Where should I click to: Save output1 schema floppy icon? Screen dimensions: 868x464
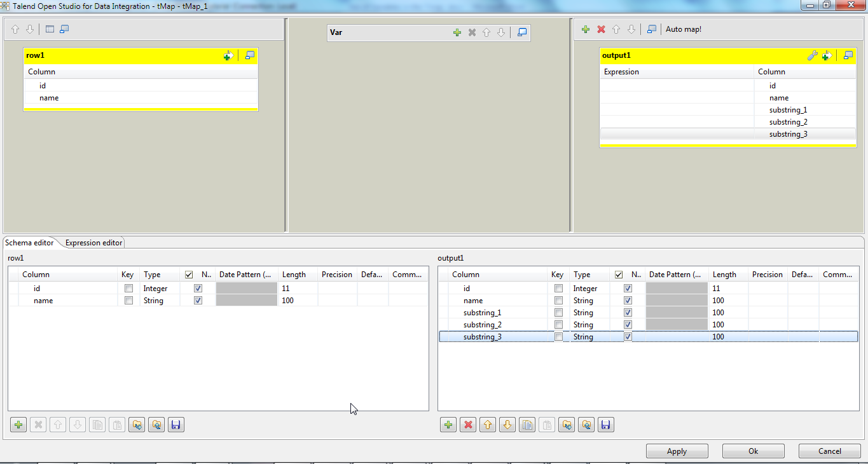606,425
